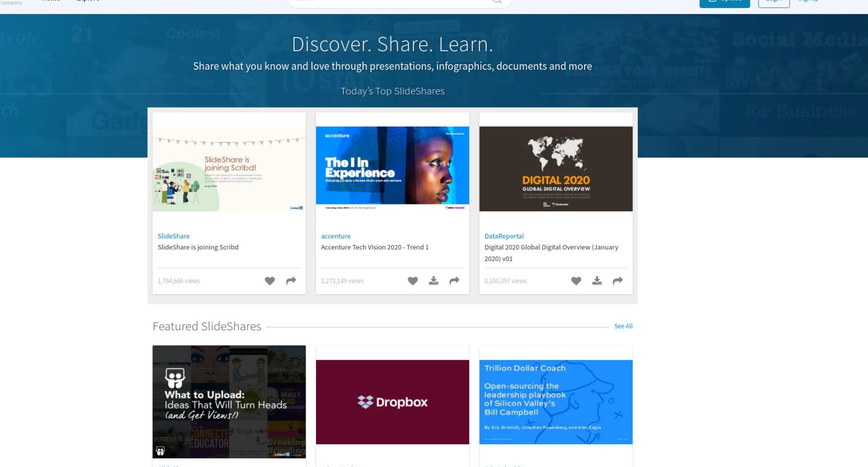
Task: Like the Accenture Tech Vision 2020 slideshow
Action: point(413,281)
